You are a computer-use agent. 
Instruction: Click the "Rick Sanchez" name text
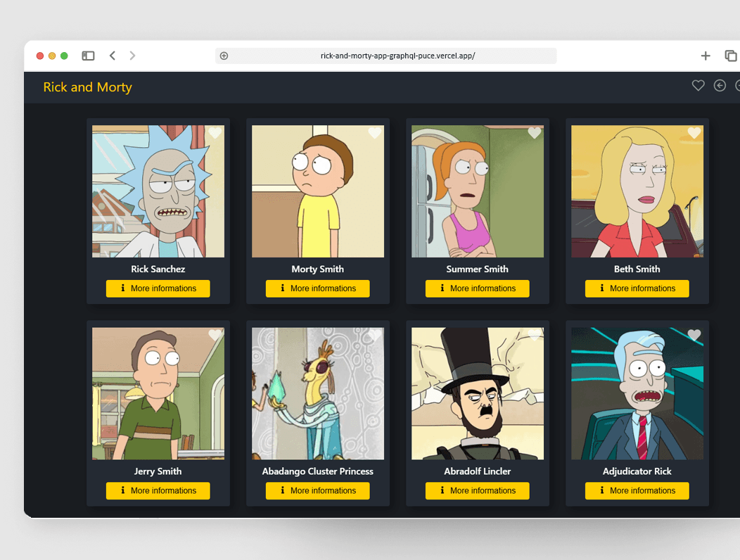(x=158, y=269)
